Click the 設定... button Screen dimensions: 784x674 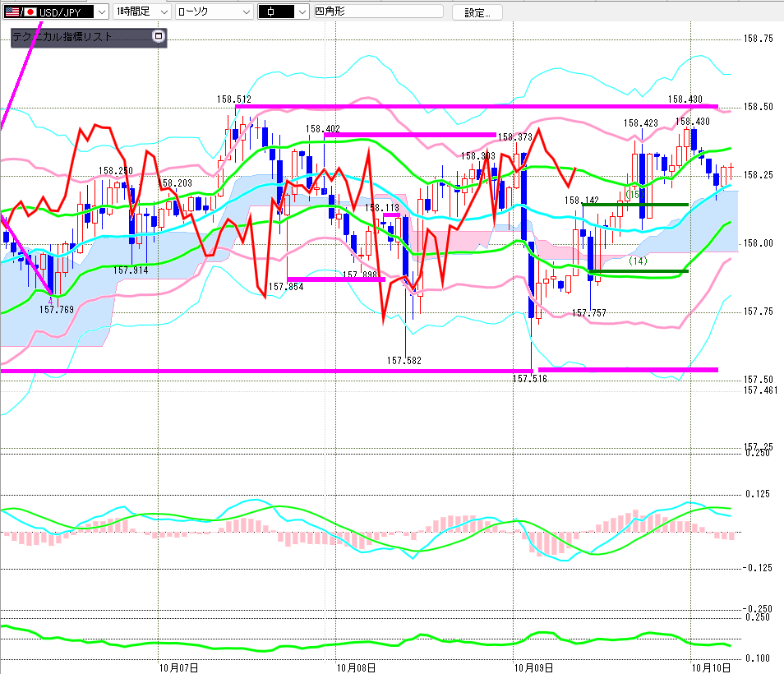(477, 12)
